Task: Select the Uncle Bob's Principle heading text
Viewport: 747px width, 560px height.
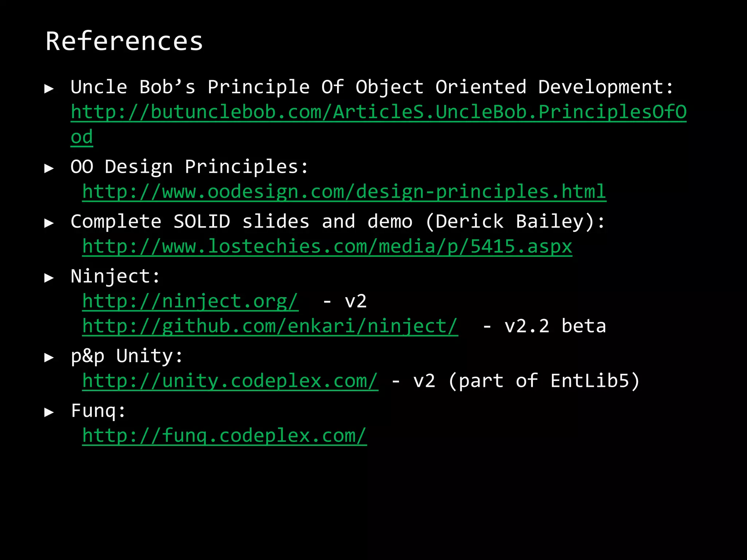Action: pyautogui.click(x=372, y=87)
